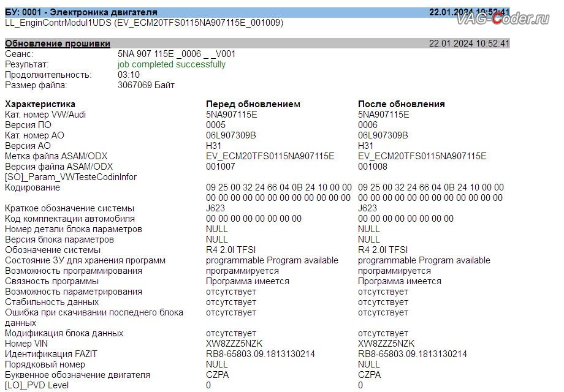Screen dimensions: 564x392
Task: Select duration value "03:10"
Action: [x=128, y=75]
